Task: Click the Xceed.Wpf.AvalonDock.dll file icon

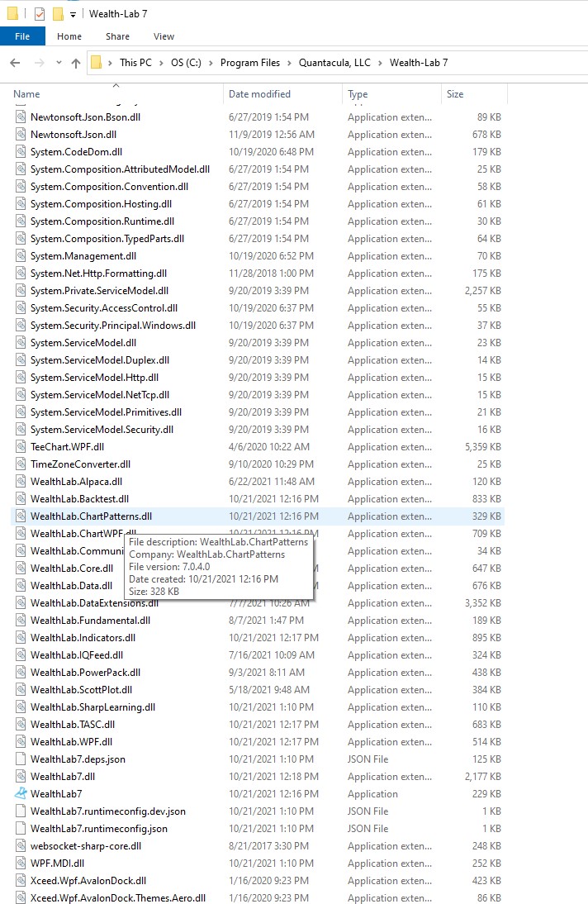Action: click(x=21, y=880)
